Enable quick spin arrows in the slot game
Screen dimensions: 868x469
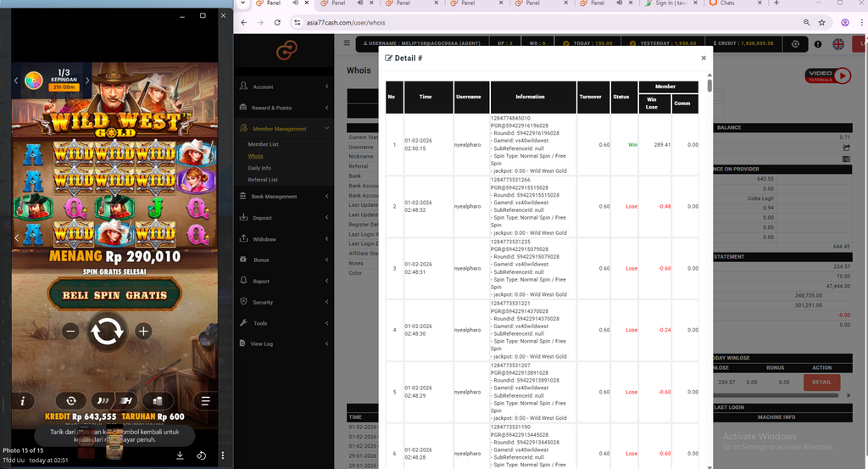(x=103, y=400)
